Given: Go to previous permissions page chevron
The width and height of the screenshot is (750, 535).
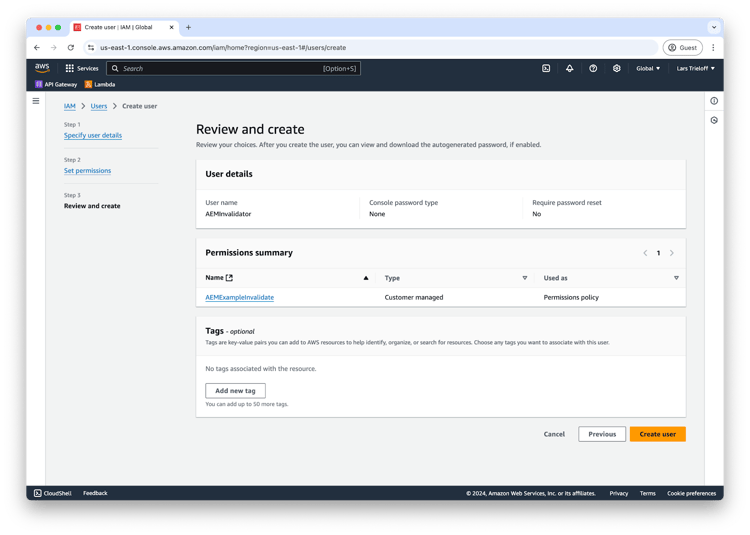Looking at the screenshot, I should click(x=645, y=253).
